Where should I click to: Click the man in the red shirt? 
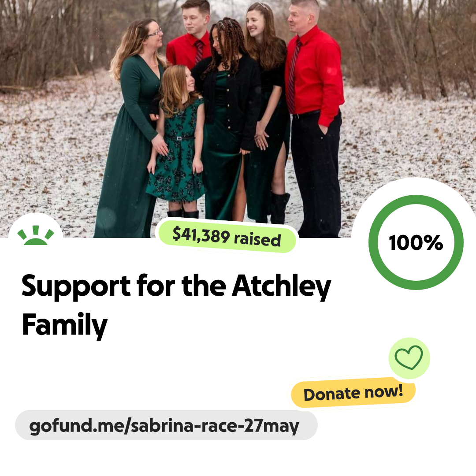(314, 119)
